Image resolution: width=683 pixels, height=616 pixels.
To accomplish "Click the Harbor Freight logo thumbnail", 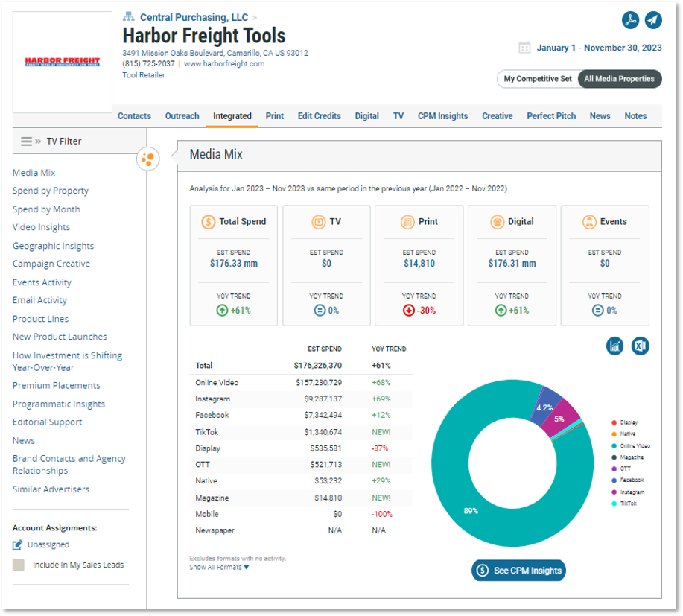I will (x=63, y=62).
